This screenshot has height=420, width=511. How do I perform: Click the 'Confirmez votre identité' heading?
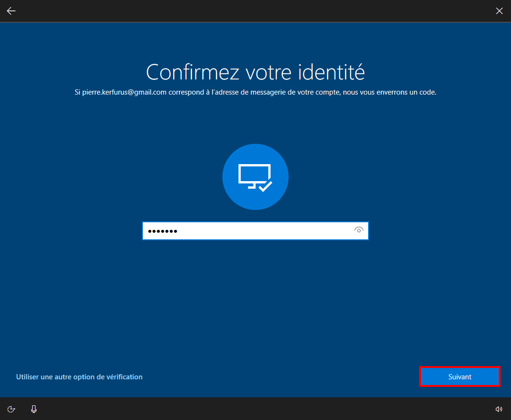click(255, 72)
